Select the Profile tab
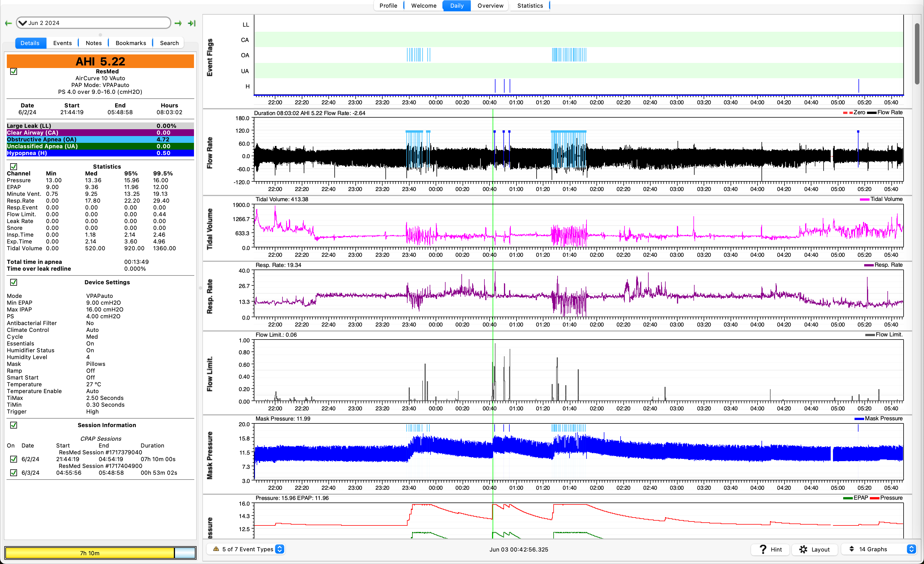 388,6
